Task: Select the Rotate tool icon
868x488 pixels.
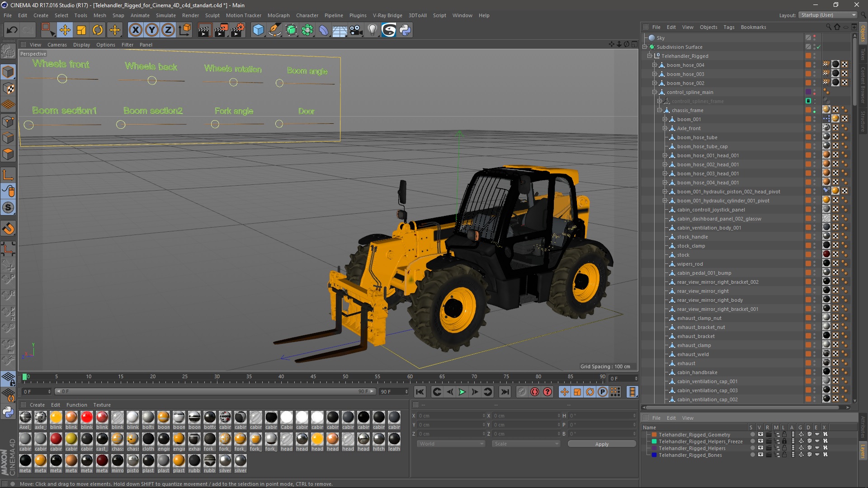Action: tap(98, 30)
